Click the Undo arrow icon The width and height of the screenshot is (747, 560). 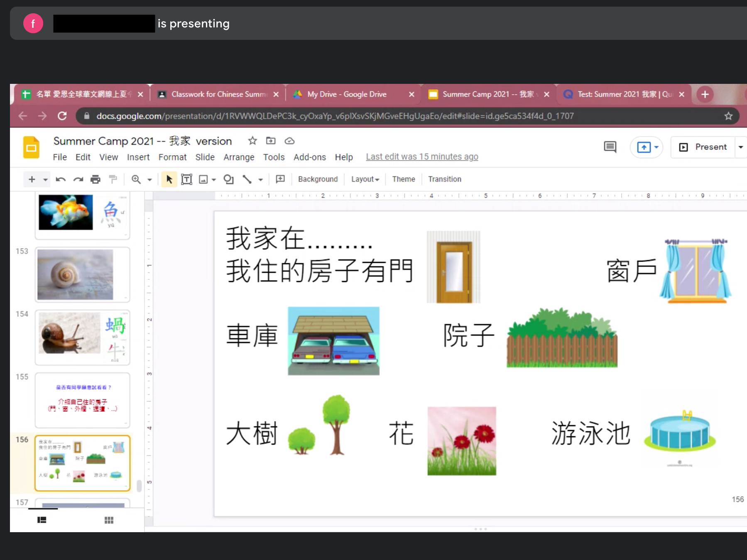[61, 179]
